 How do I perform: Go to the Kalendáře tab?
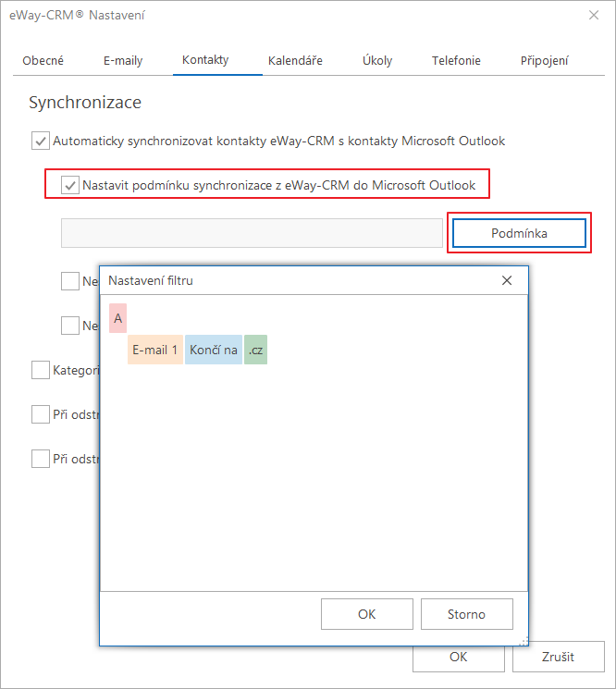point(295,61)
